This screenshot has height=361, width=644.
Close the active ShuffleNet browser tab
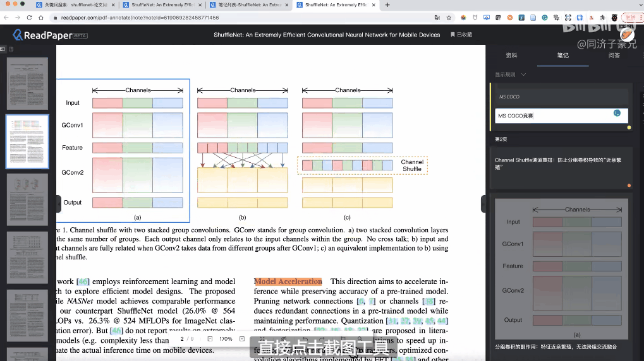[374, 5]
